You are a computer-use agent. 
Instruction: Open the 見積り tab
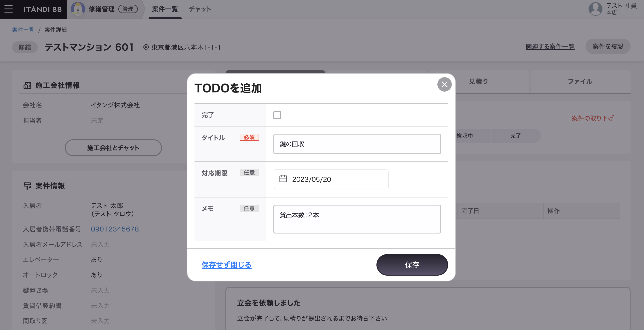click(x=479, y=81)
